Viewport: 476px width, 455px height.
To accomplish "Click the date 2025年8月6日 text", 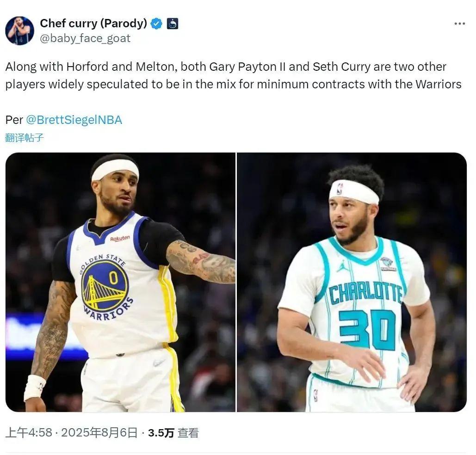I will tap(99, 432).
